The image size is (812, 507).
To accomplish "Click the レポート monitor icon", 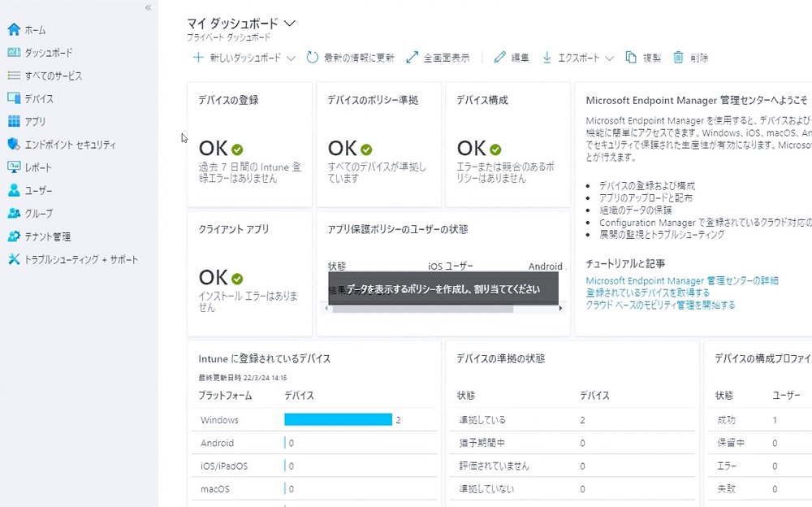I will tap(14, 167).
